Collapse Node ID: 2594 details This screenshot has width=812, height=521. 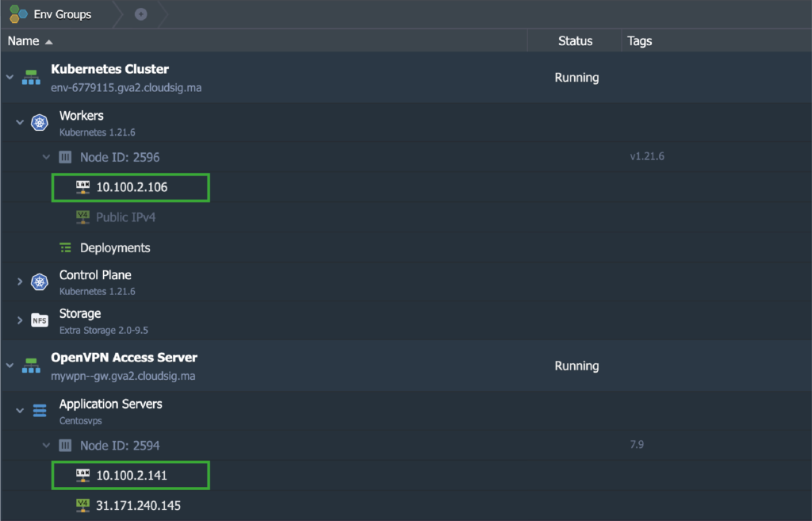pos(46,446)
